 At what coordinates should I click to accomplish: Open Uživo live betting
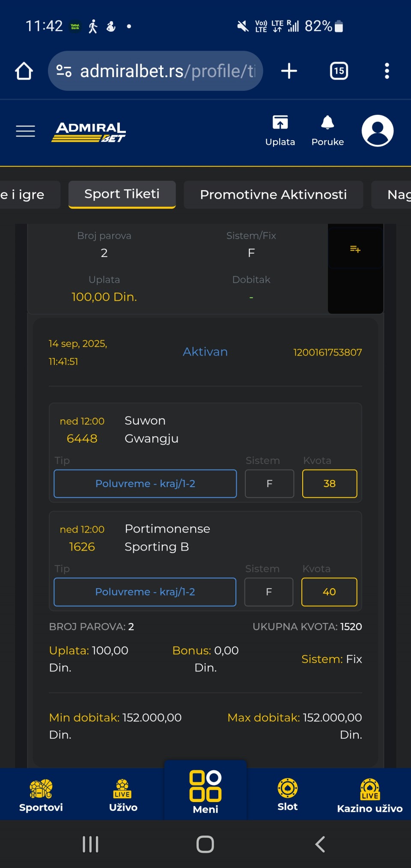[123, 795]
